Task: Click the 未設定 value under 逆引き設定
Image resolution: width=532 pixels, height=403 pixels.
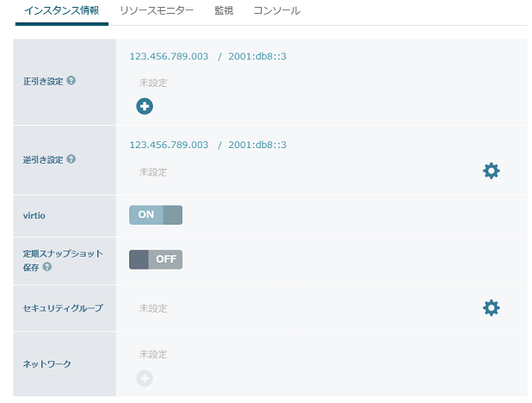Action: [153, 171]
